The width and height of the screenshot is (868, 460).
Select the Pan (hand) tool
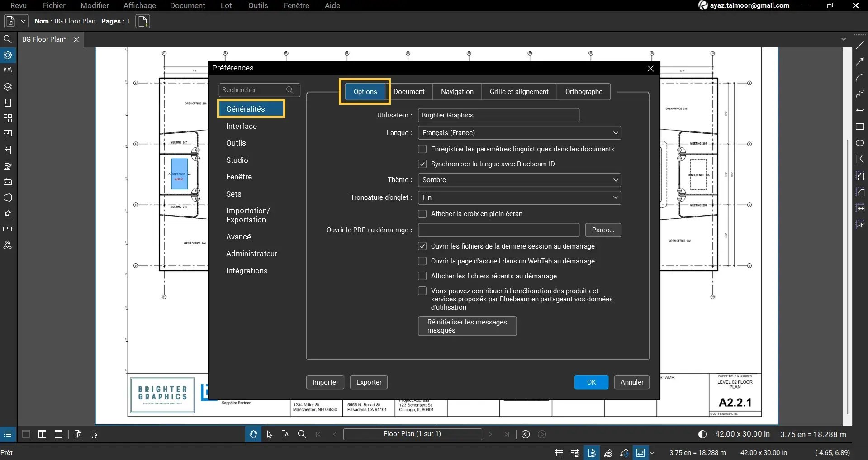point(253,434)
